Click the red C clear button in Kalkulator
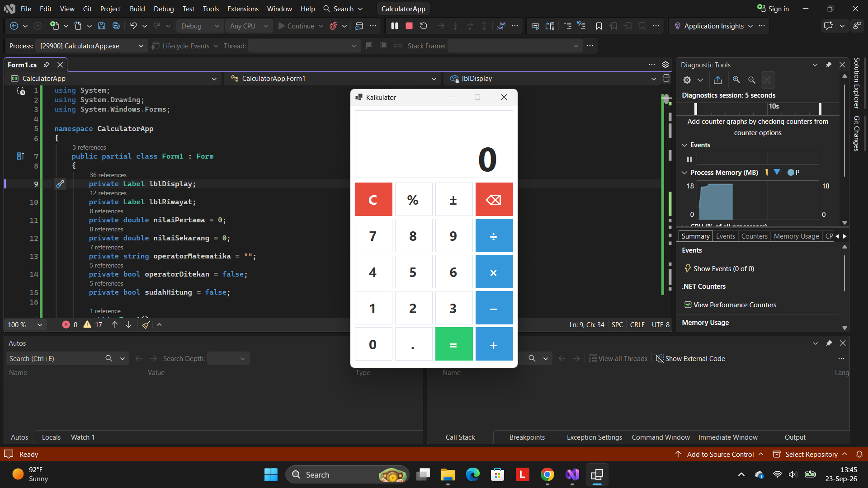Image resolution: width=868 pixels, height=488 pixels. 373,200
